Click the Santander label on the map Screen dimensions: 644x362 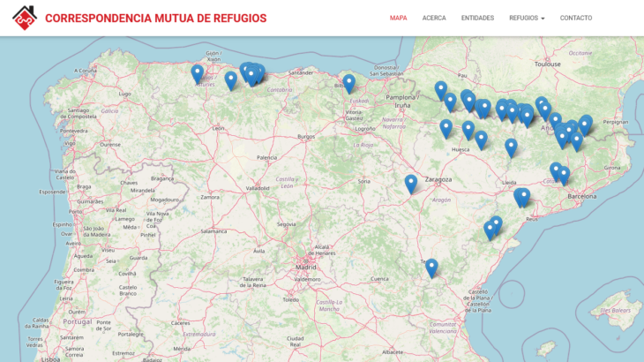pos(301,72)
